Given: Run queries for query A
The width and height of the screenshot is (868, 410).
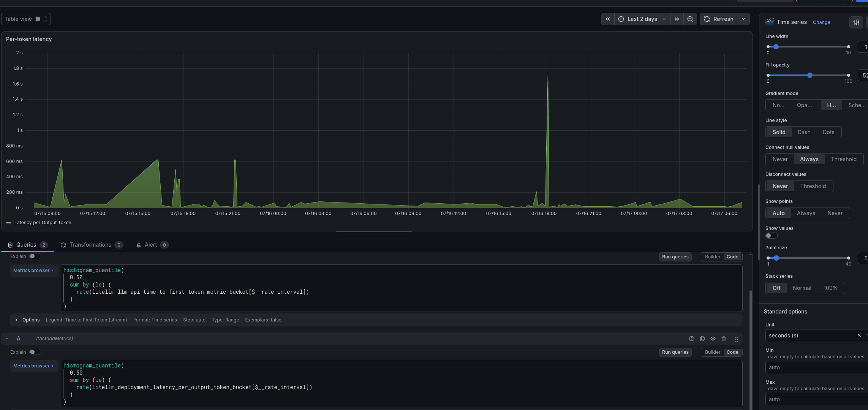Looking at the screenshot, I should click(675, 352).
